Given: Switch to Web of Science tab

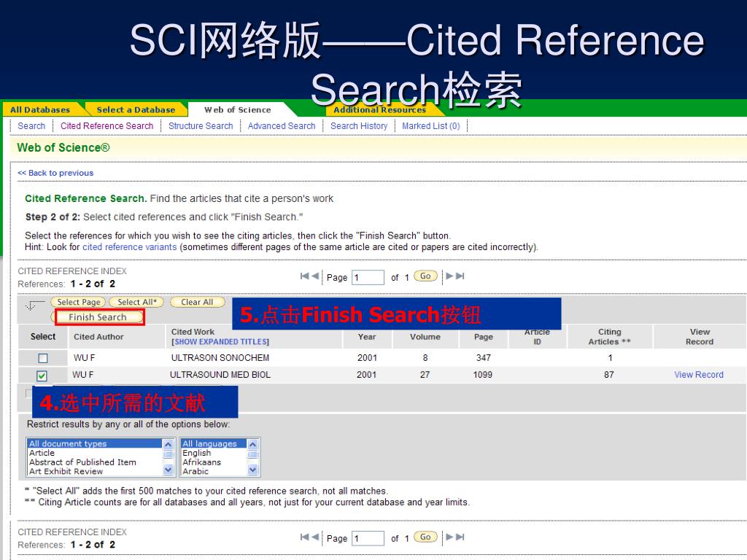Looking at the screenshot, I should point(238,109).
